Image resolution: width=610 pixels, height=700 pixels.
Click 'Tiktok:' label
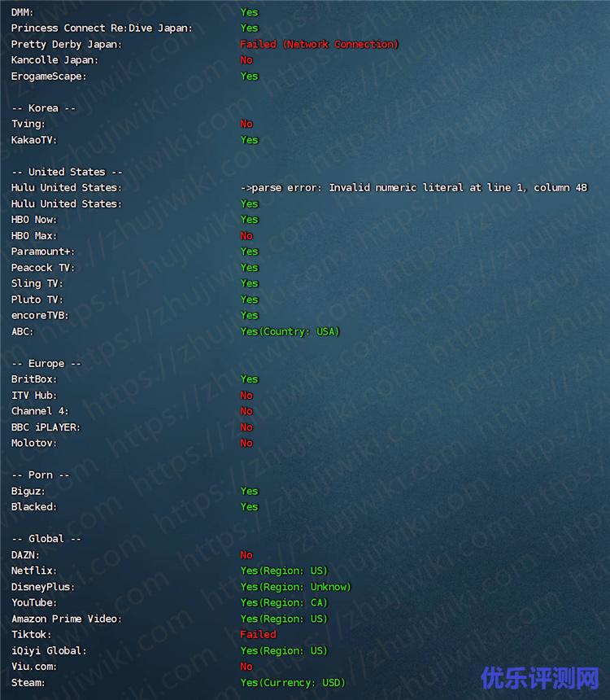point(31,635)
